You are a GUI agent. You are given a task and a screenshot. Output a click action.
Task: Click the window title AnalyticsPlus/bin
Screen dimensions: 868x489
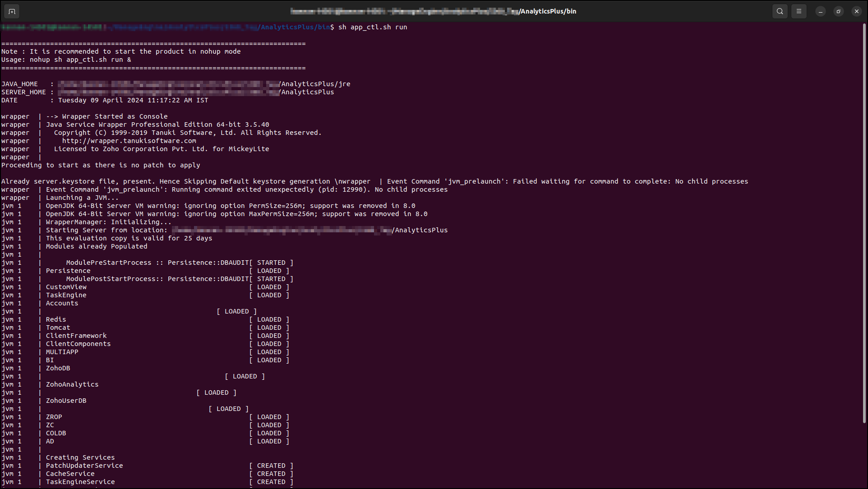click(548, 11)
